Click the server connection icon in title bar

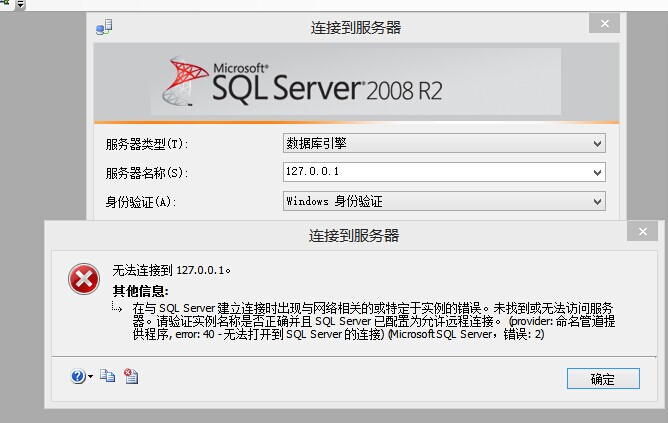[104, 27]
